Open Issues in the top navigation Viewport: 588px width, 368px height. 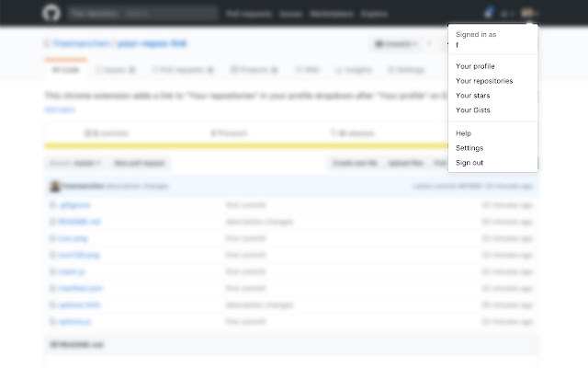tap(290, 14)
